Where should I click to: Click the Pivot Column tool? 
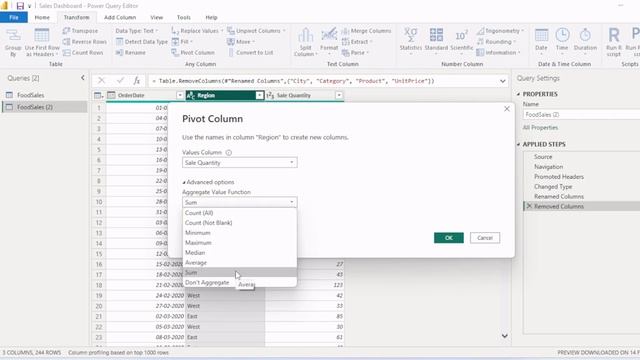point(193,53)
